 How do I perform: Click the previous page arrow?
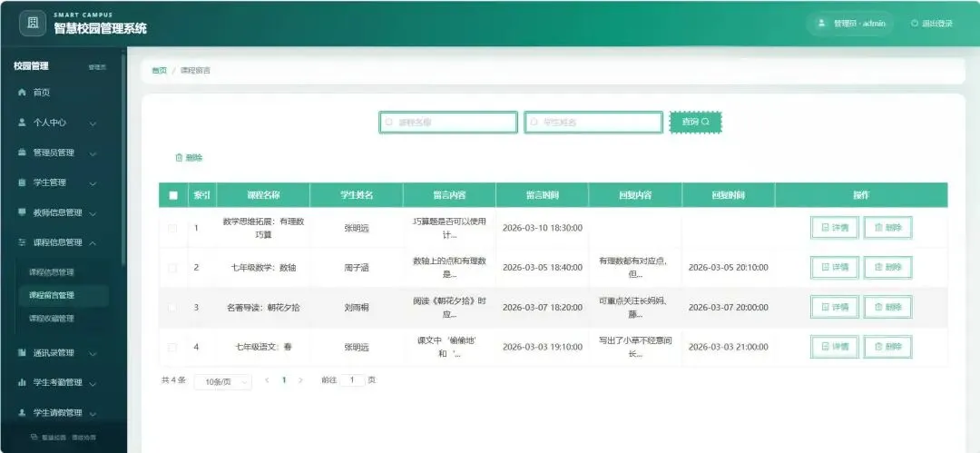pos(268,379)
